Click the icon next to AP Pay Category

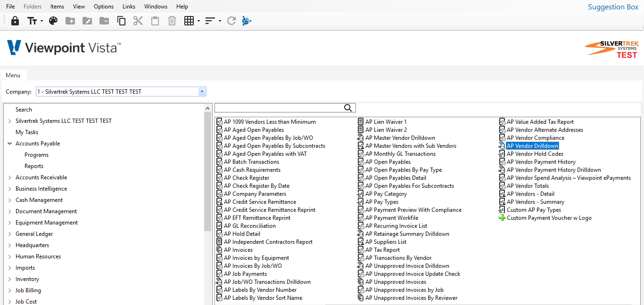[361, 194]
